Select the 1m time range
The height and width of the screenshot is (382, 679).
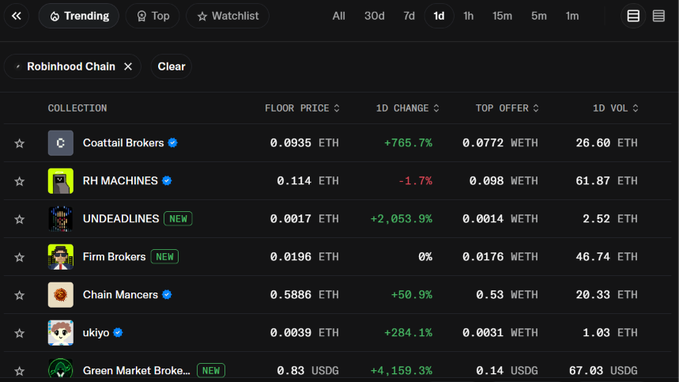[x=572, y=16]
